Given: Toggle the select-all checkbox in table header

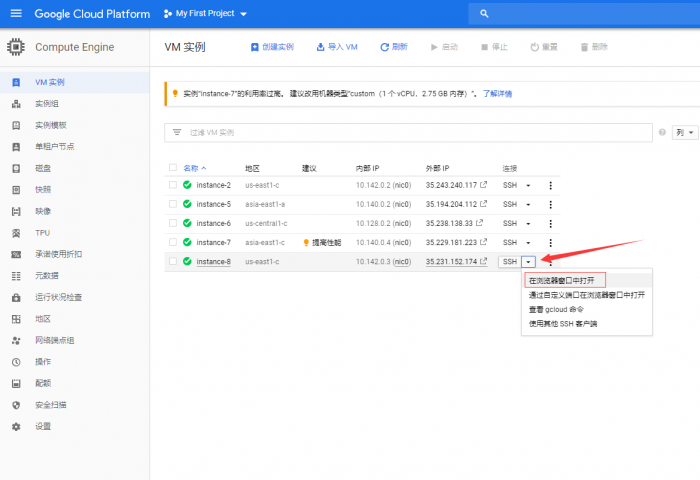Looking at the screenshot, I should coord(173,168).
